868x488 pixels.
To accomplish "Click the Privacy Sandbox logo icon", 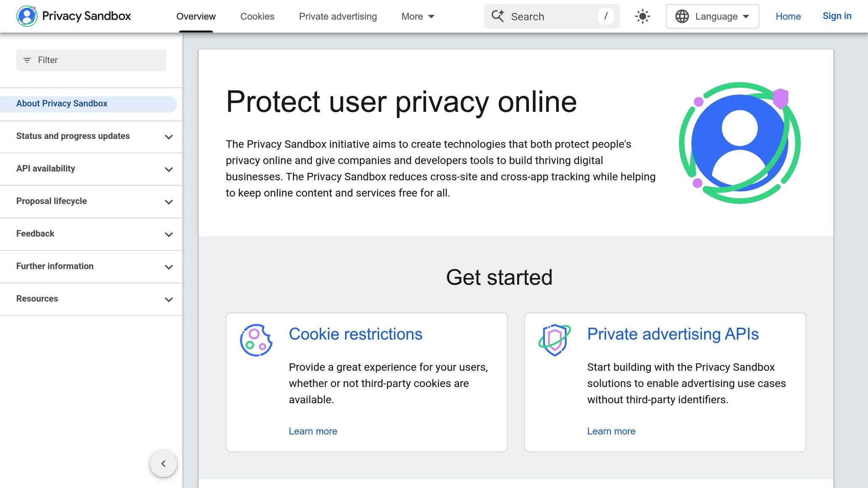I will point(27,16).
